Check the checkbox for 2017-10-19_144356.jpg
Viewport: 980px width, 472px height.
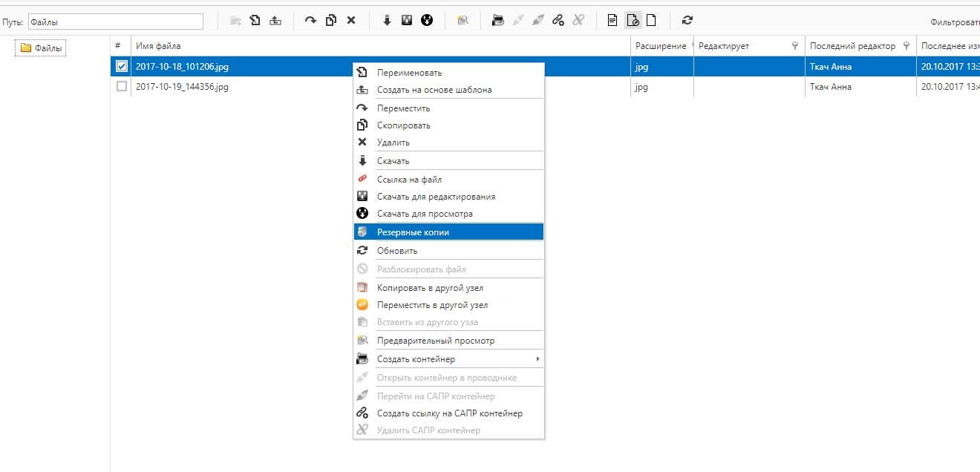(122, 86)
